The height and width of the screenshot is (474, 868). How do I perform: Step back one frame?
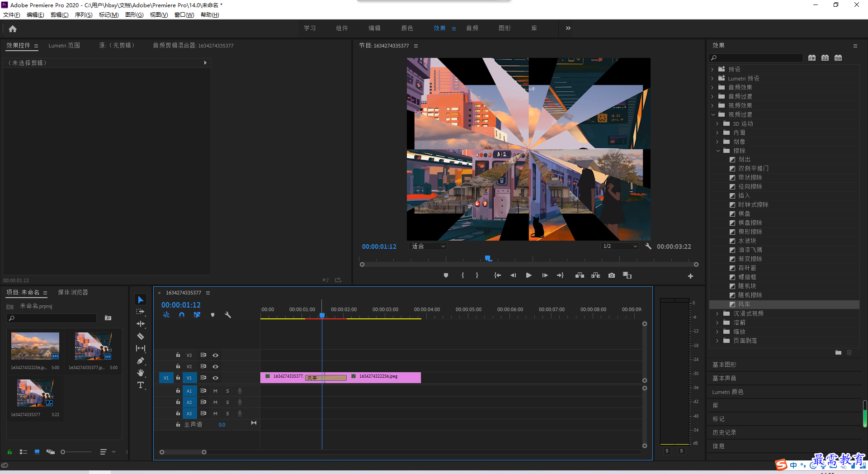pos(513,275)
